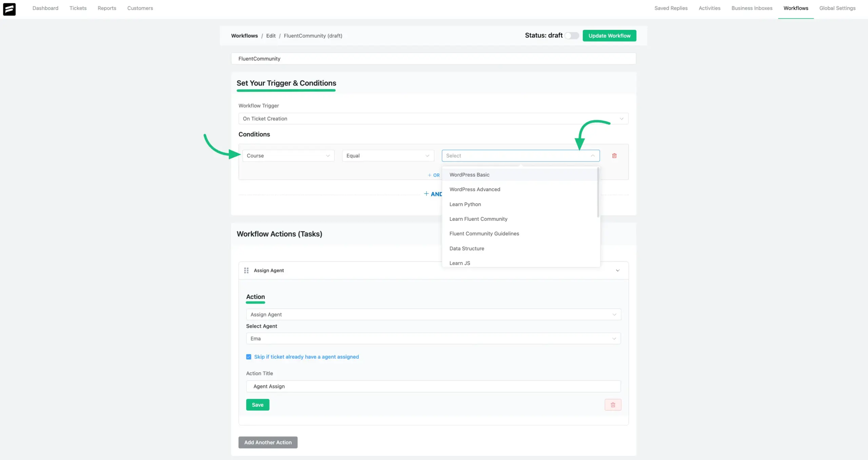868x460 pixels.
Task: Click Update Workflow button
Action: (609, 36)
